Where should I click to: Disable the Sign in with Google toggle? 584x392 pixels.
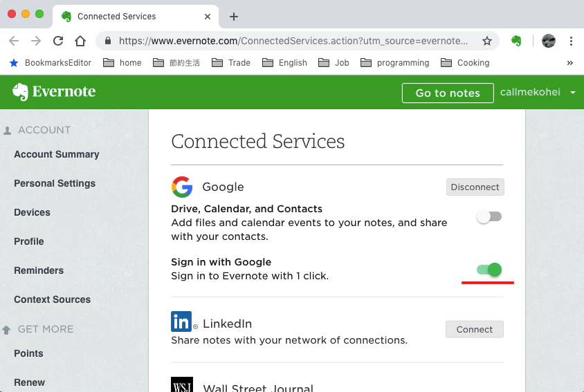pyautogui.click(x=489, y=270)
